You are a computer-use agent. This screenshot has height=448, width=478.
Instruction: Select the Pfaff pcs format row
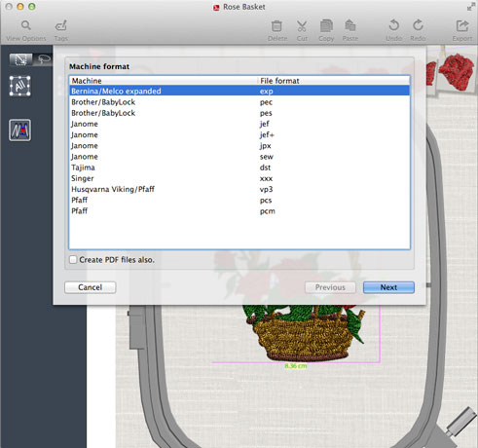(239, 200)
